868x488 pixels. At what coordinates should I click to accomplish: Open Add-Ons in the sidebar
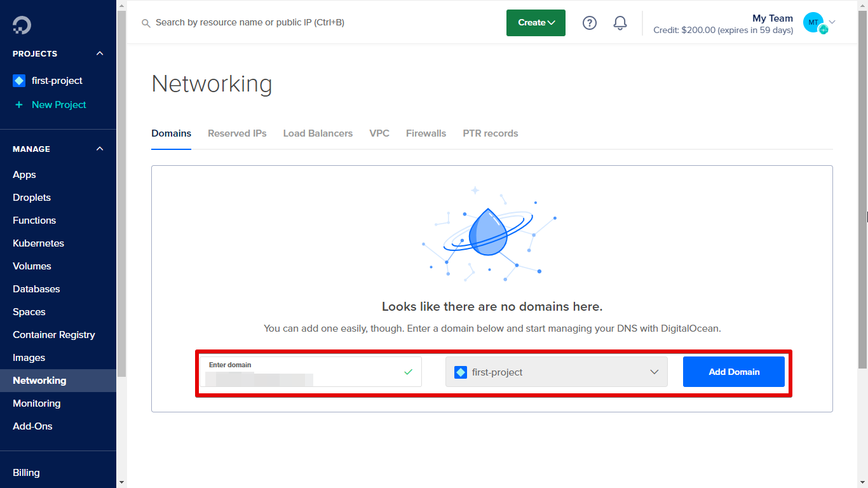(x=32, y=426)
